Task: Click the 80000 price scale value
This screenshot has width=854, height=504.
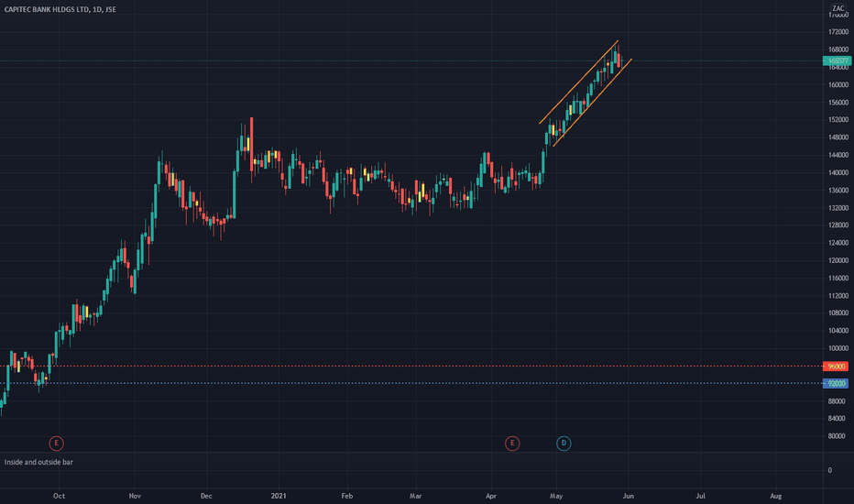Action: coord(837,436)
